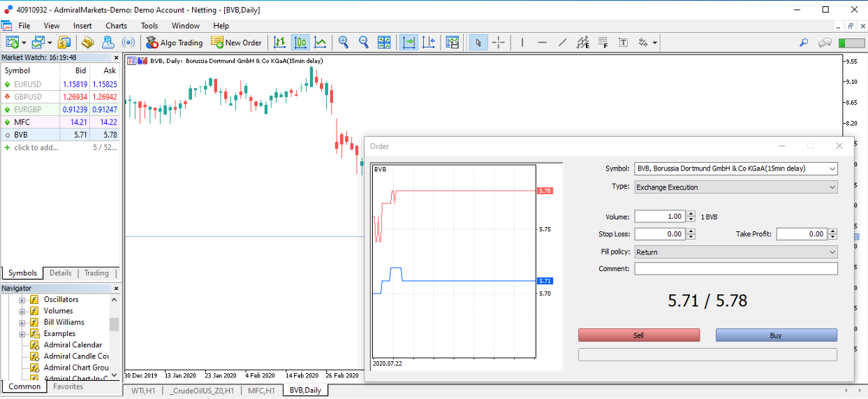Toggle chart shift
The width and height of the screenshot is (868, 399).
[429, 43]
